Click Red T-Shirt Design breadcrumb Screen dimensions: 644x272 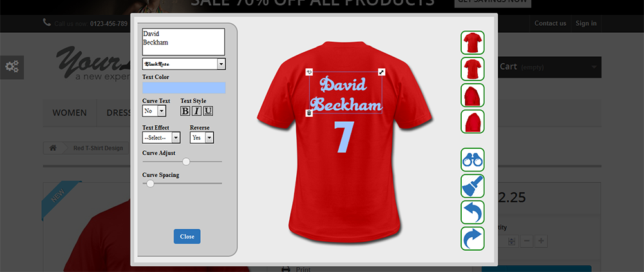pyautogui.click(x=98, y=148)
